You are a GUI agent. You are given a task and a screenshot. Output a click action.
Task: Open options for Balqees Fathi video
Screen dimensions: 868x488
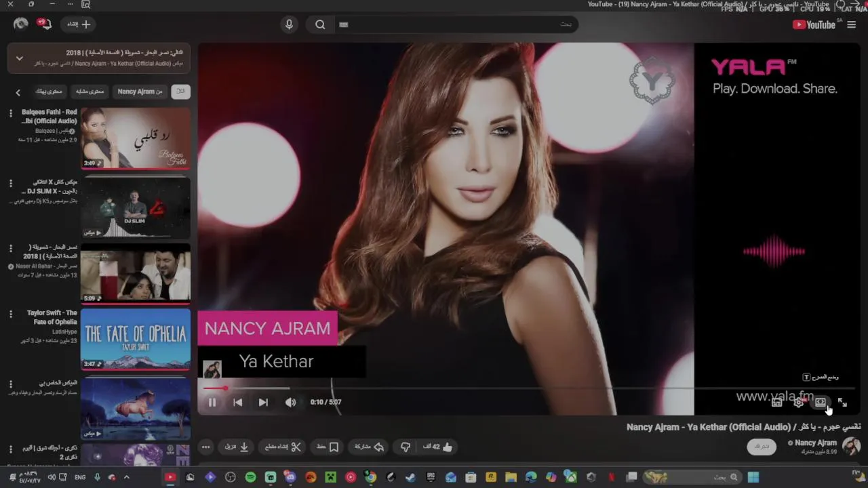[x=10, y=114]
